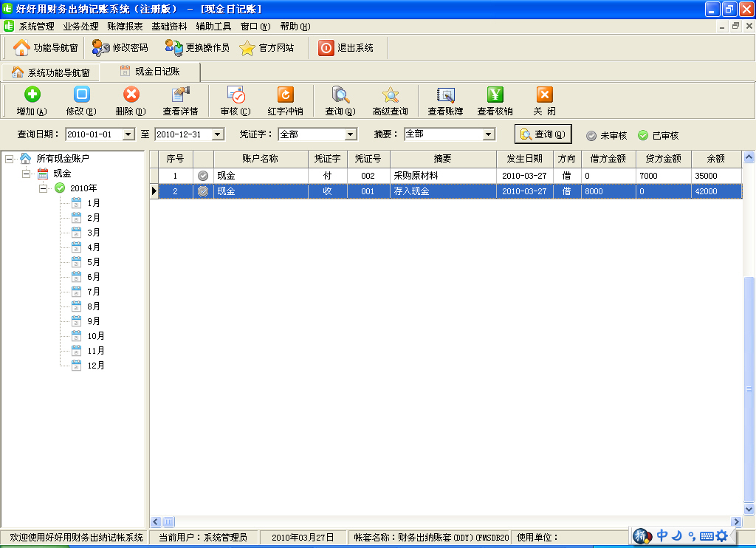756x548 pixels.
Task: Open the voucher type (凭证字) dropdown
Action: tap(351, 134)
